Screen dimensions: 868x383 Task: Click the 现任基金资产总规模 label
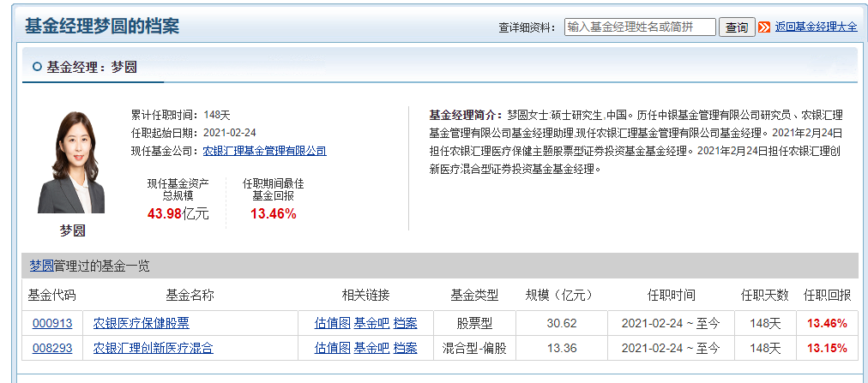(x=178, y=189)
